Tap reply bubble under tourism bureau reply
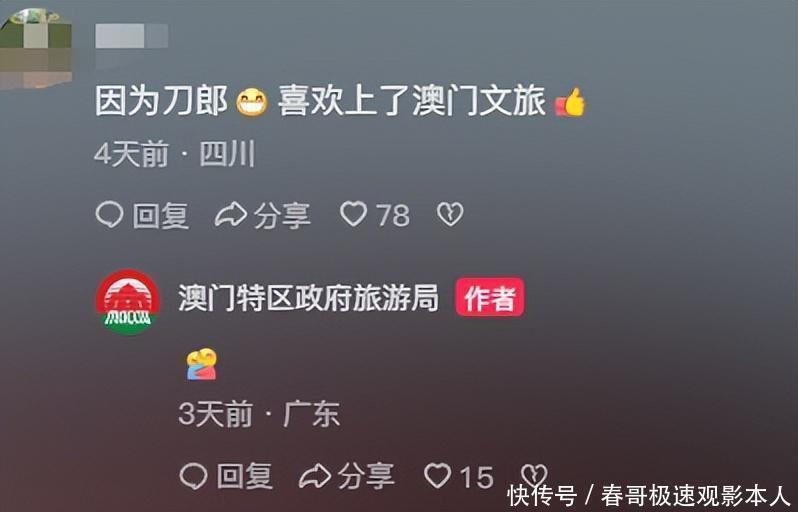 coord(193,476)
